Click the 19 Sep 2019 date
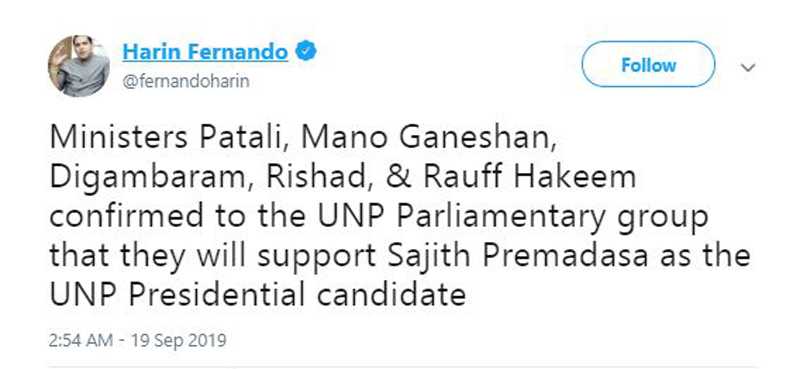Screen dimensions: 800x369 pos(178,340)
